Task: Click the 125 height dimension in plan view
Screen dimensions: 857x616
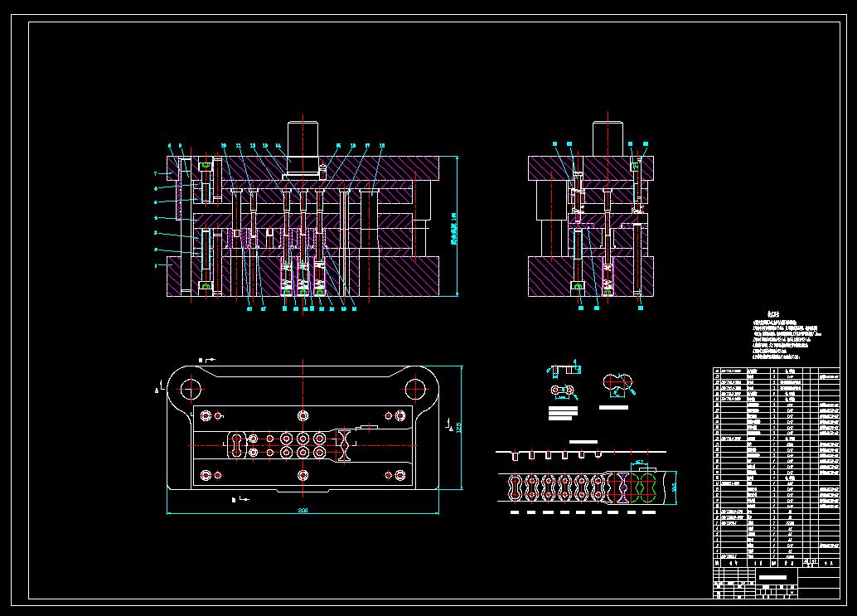Action: (x=458, y=427)
